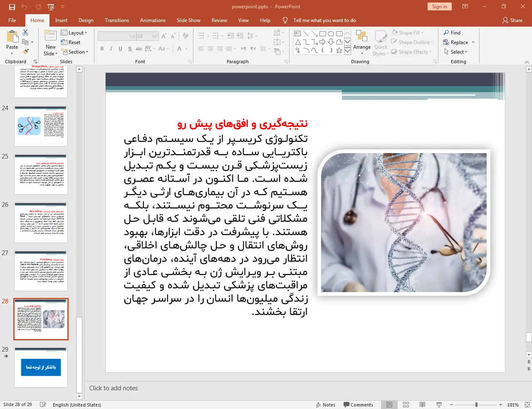The image size is (532, 409).
Task: Open the font name combo box
Action: click(117, 36)
